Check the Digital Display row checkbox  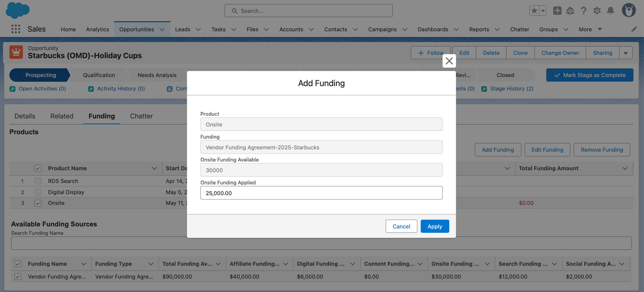click(38, 192)
